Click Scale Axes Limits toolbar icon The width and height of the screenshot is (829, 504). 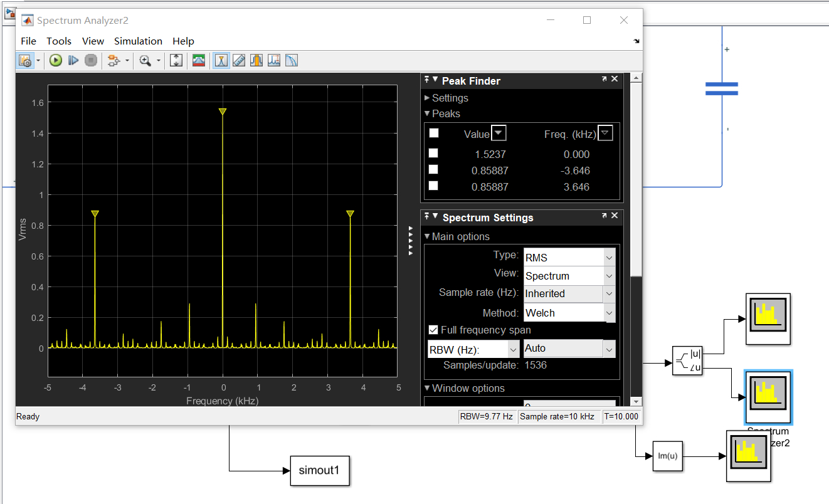pos(176,60)
